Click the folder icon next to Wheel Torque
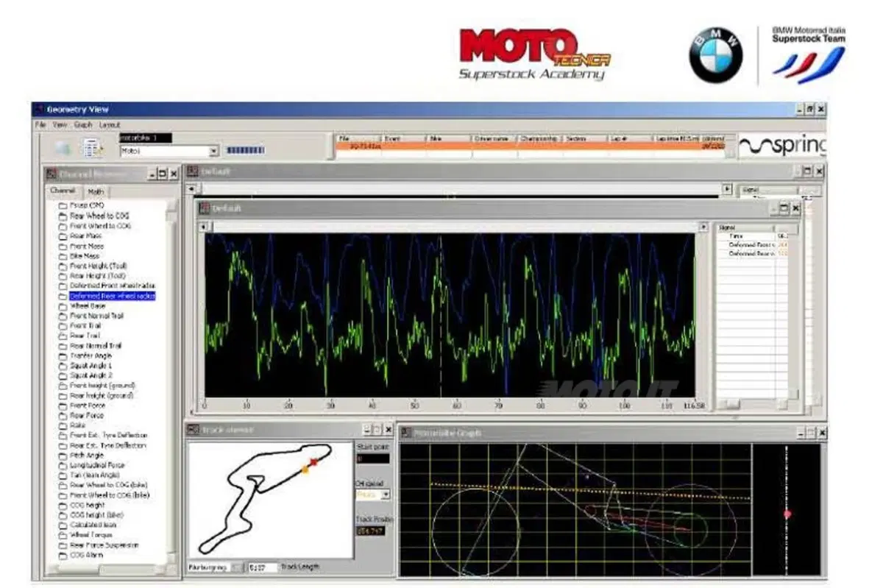Screen dimensions: 883x588 (x=63, y=536)
